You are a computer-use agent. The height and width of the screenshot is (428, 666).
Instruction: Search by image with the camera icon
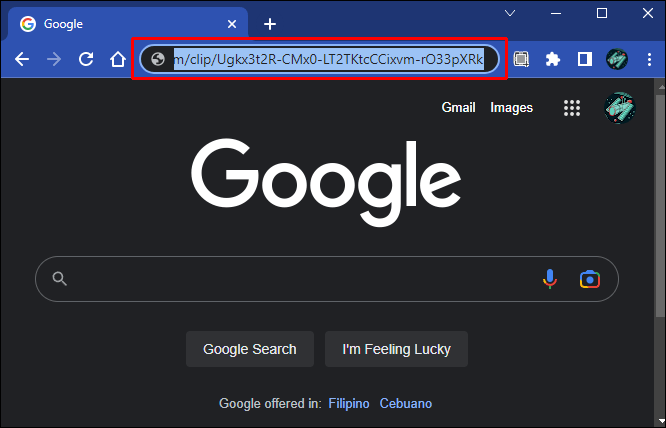590,279
